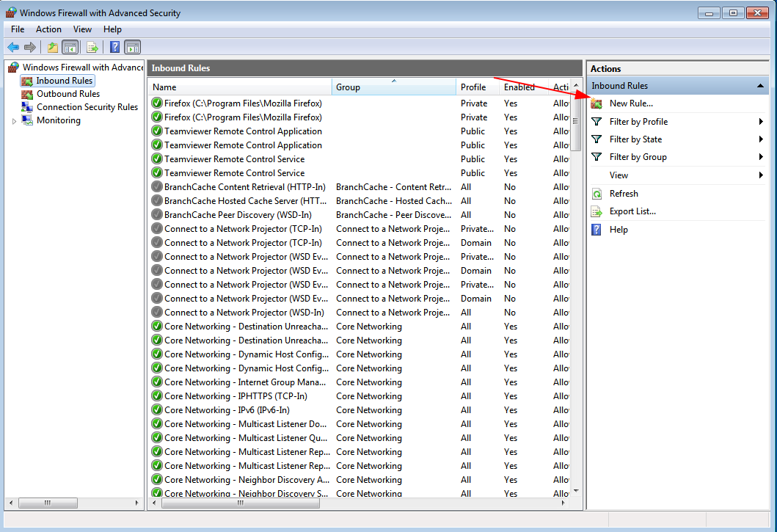Select Connection Security Rules node

pos(87,107)
